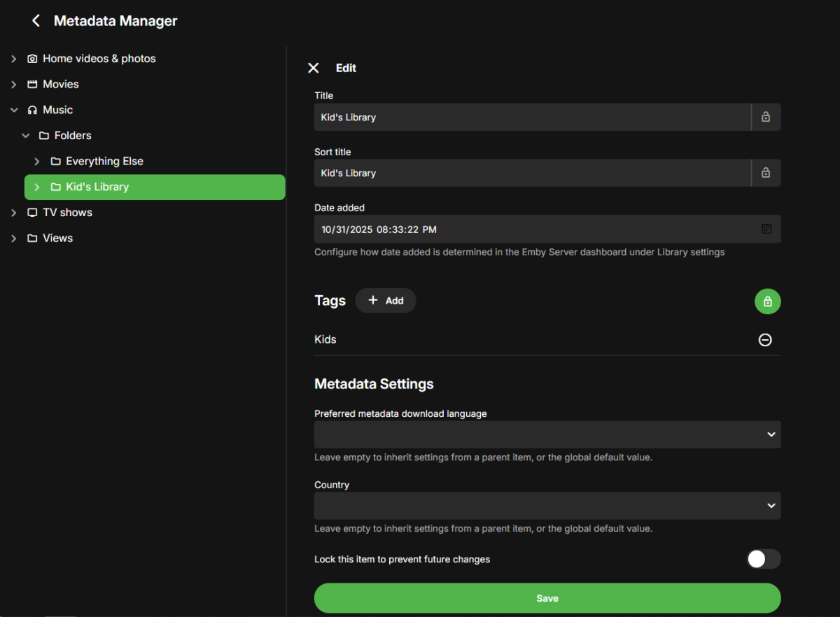This screenshot has height=617, width=840.
Task: Click the lock icon for Sort title
Action: click(766, 173)
